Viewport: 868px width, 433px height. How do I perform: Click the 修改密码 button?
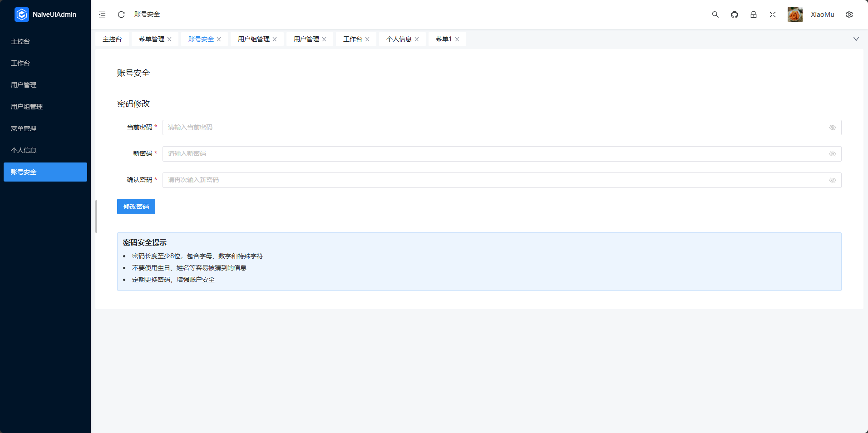(136, 207)
